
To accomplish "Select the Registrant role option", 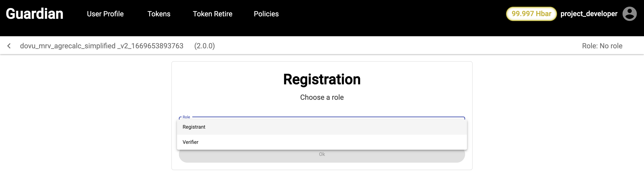I will pos(194,127).
